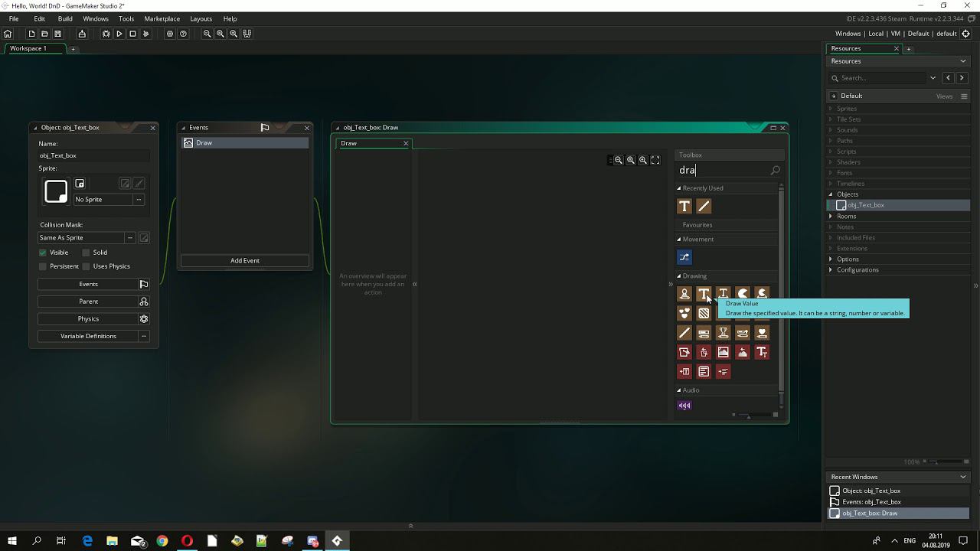Start debugging with the bug icon
980x551 pixels.
(106, 34)
